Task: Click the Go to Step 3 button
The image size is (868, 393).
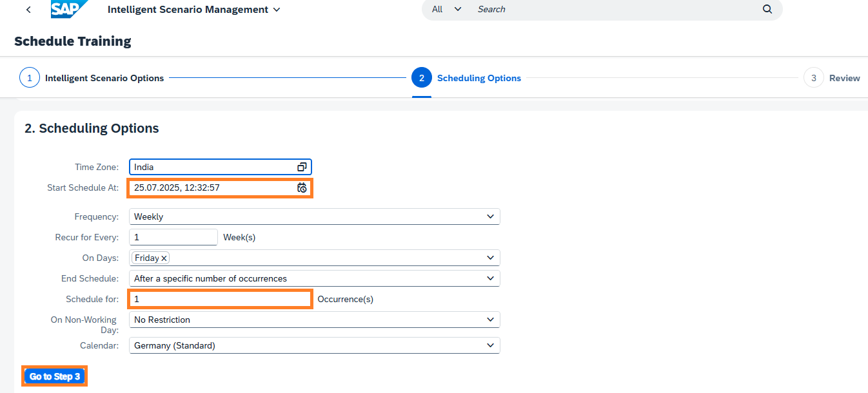Action: 55,377
